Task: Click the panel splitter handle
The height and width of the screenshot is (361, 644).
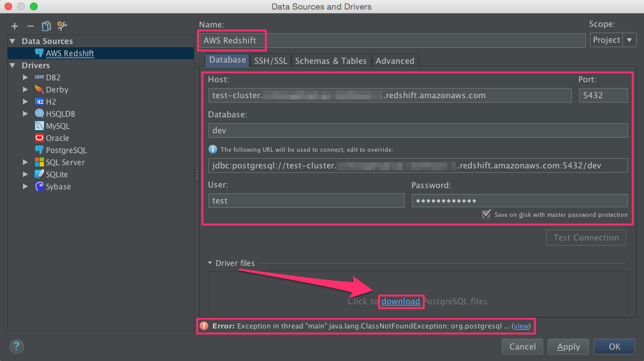Action: click(x=196, y=175)
